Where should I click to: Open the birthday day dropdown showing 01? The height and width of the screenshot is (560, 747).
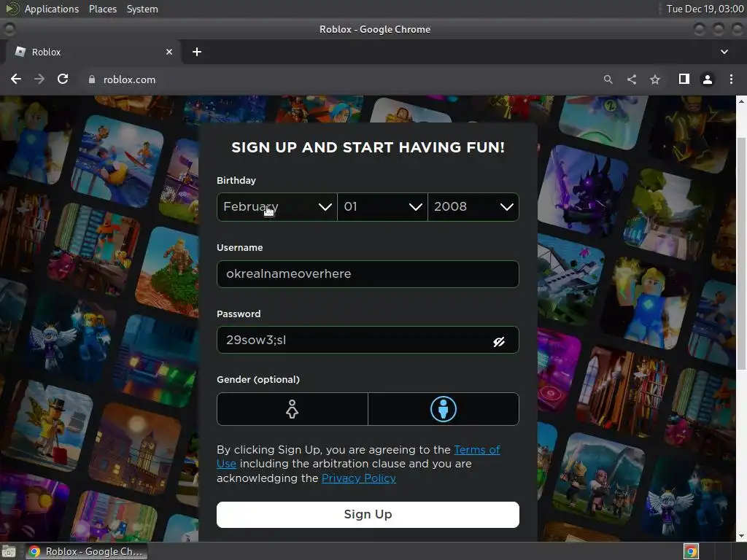(382, 206)
